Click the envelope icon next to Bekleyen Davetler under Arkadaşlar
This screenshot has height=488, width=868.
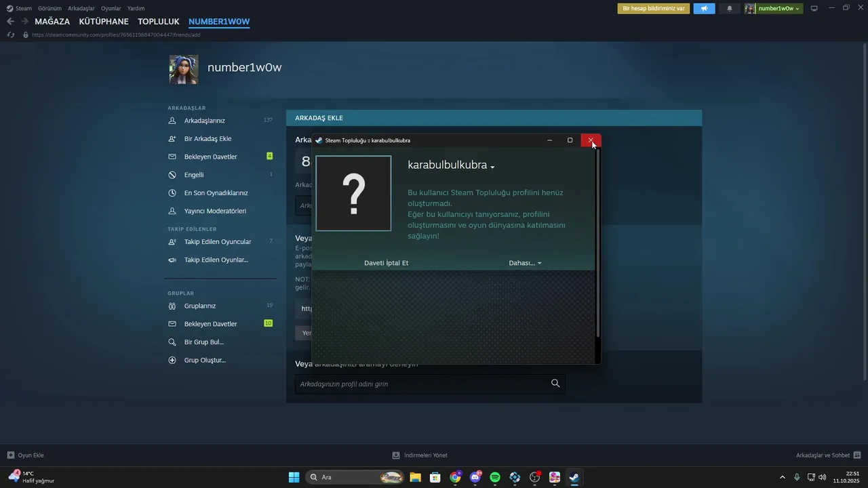coord(172,157)
